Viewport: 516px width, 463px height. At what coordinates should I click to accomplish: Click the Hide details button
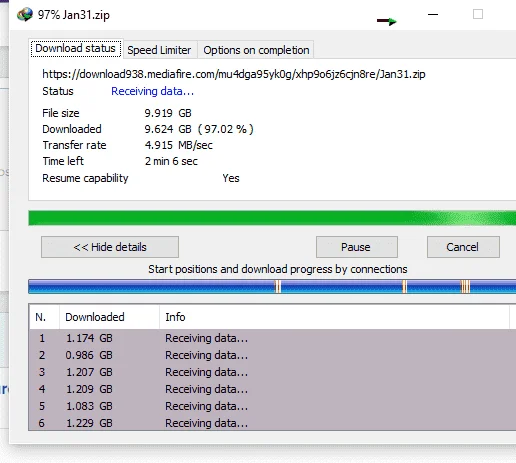pos(110,247)
